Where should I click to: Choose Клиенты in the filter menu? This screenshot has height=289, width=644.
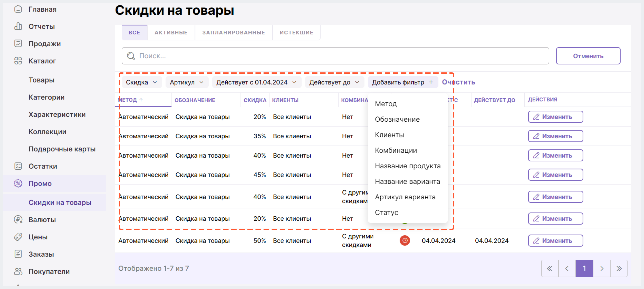pos(408,135)
